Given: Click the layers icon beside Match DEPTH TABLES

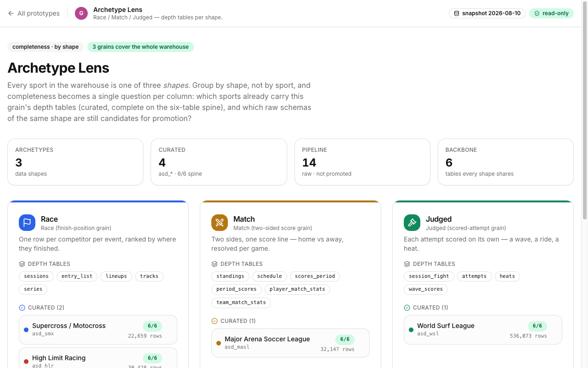Looking at the screenshot, I should (215, 264).
